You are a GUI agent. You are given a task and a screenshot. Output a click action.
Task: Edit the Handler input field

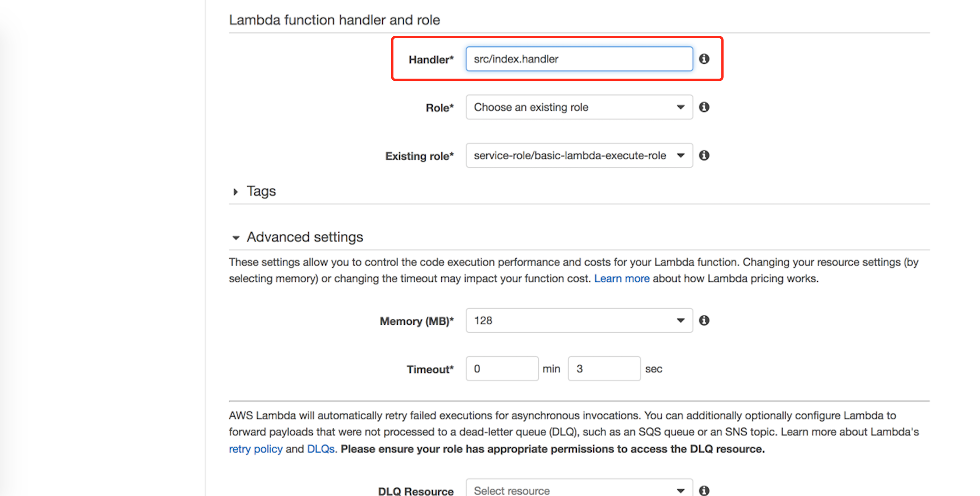tap(577, 59)
